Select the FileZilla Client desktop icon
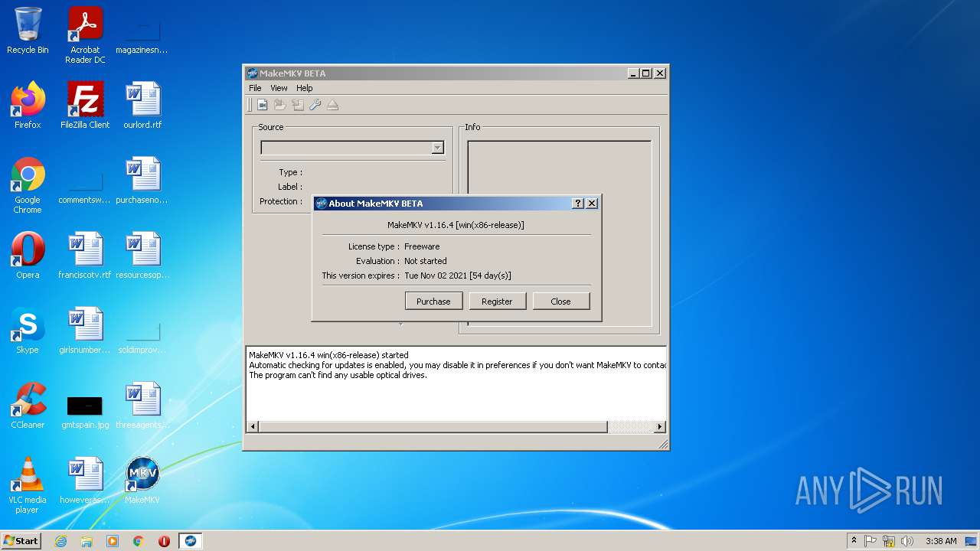This screenshot has width=980, height=551. coord(85,106)
